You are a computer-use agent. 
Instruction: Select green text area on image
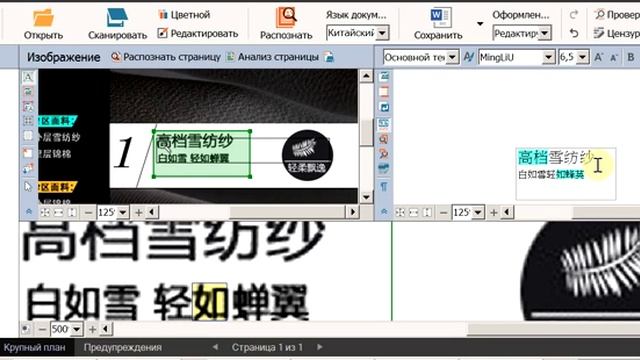[x=202, y=154]
